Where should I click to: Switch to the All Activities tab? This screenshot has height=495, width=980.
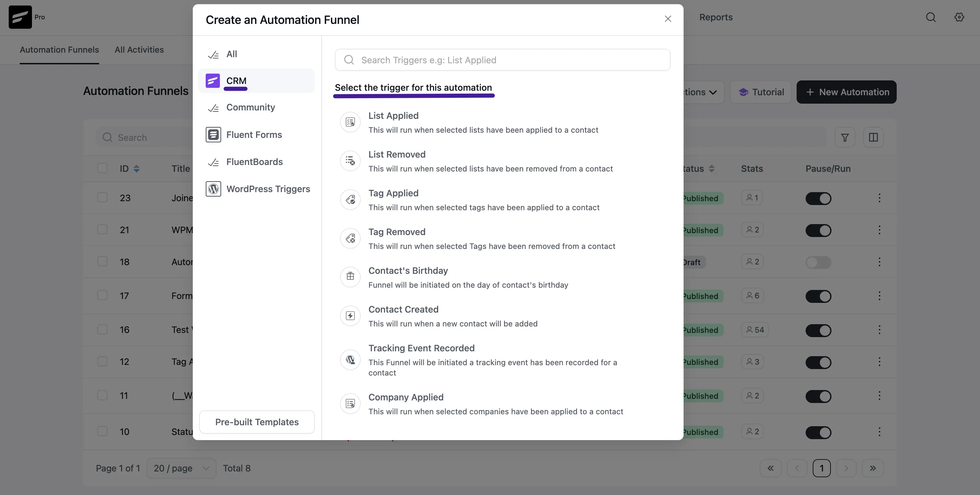[x=139, y=50]
